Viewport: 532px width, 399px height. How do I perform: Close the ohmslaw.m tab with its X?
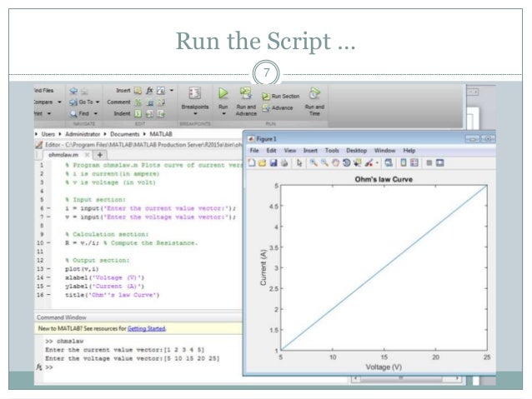88,155
